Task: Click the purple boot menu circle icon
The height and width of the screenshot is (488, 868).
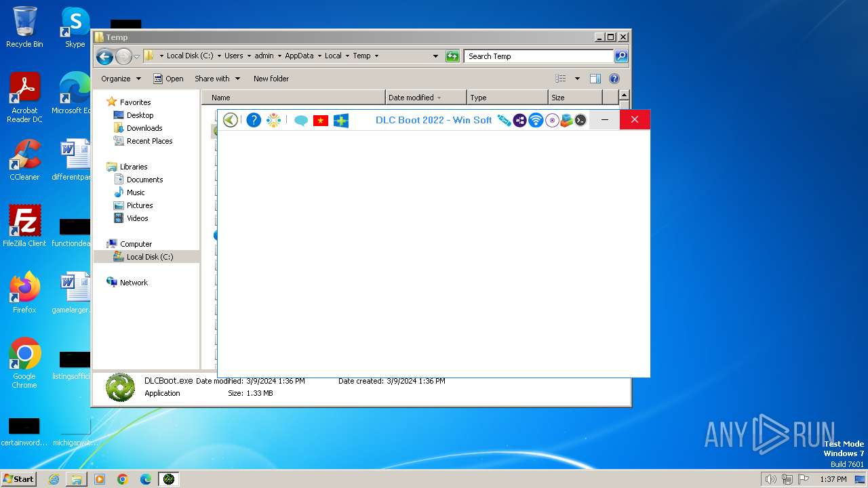Action: pyautogui.click(x=520, y=120)
